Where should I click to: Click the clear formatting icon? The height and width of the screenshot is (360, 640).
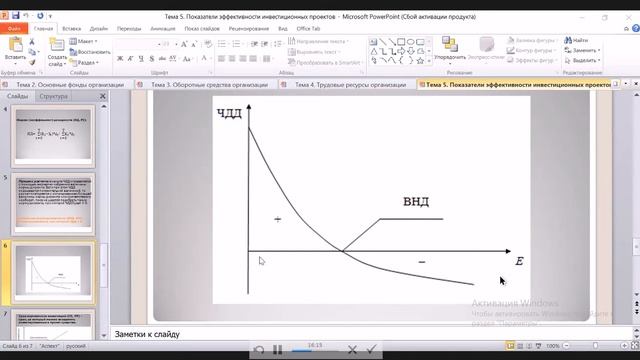pos(208,44)
